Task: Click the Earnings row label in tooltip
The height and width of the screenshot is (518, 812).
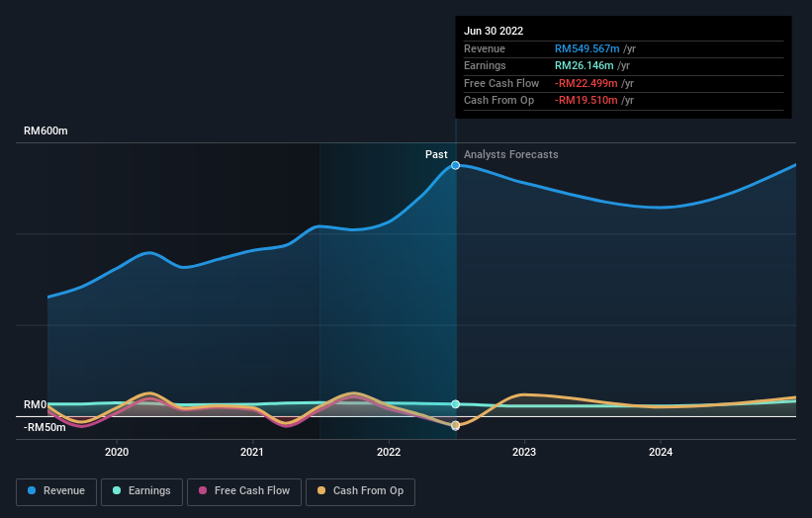Action: pyautogui.click(x=485, y=65)
